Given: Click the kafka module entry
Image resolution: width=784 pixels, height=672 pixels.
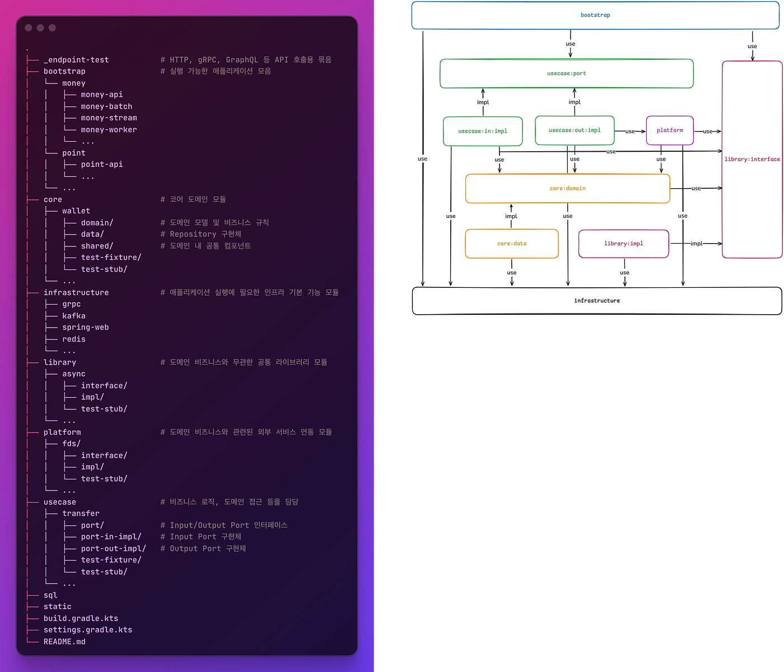Looking at the screenshot, I should click(74, 316).
